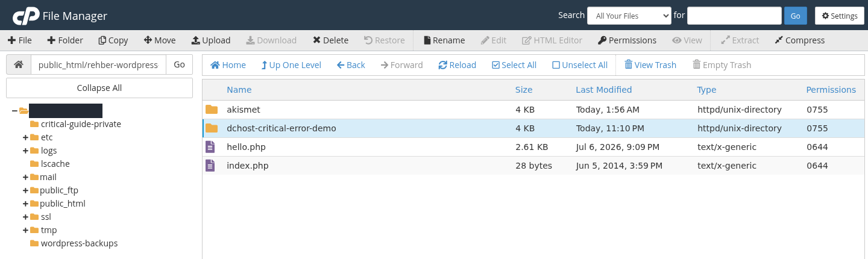Open Permissions for the selected item
Image resolution: width=868 pixels, height=259 pixels.
(627, 40)
